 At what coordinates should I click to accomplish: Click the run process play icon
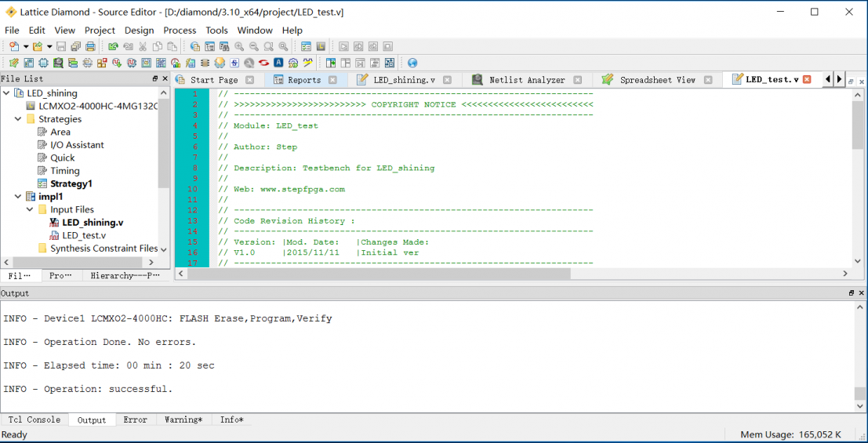coord(343,46)
